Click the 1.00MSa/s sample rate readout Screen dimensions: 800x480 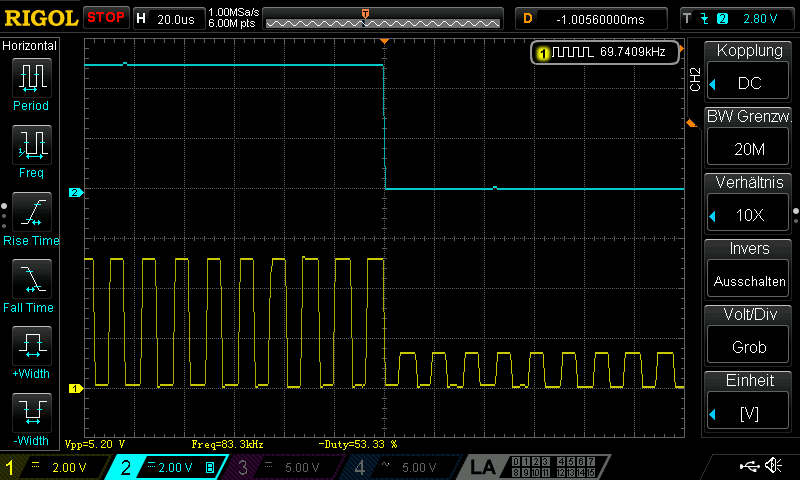234,12
